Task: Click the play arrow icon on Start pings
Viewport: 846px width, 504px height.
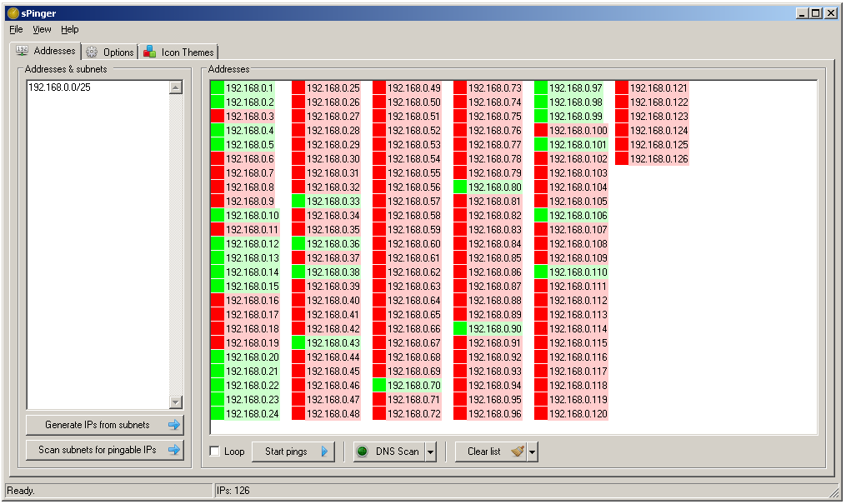Action: [x=324, y=452]
